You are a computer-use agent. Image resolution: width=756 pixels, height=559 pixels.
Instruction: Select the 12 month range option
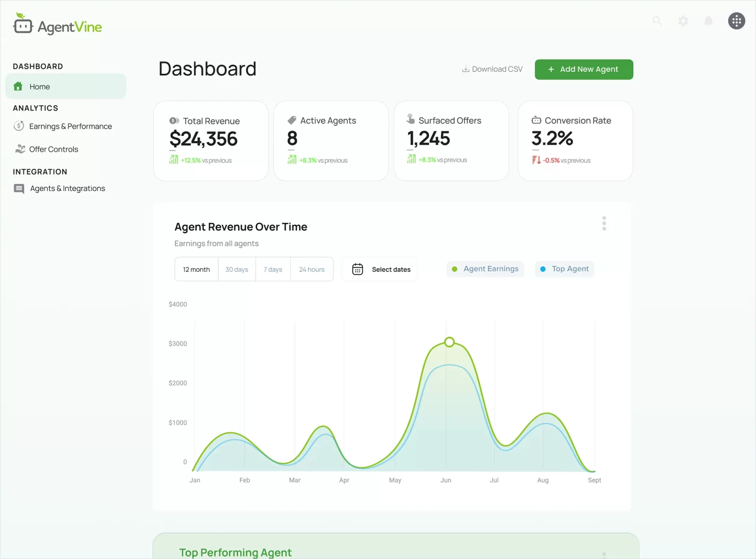(197, 270)
